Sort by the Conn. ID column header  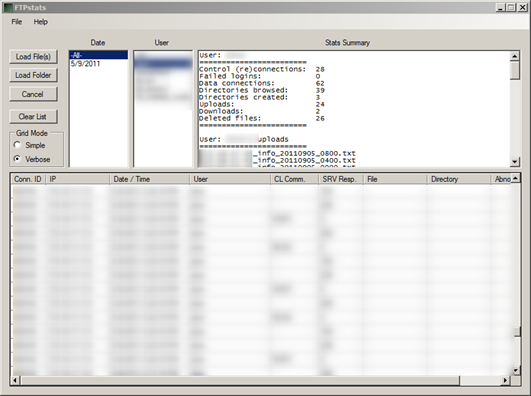tap(28, 179)
